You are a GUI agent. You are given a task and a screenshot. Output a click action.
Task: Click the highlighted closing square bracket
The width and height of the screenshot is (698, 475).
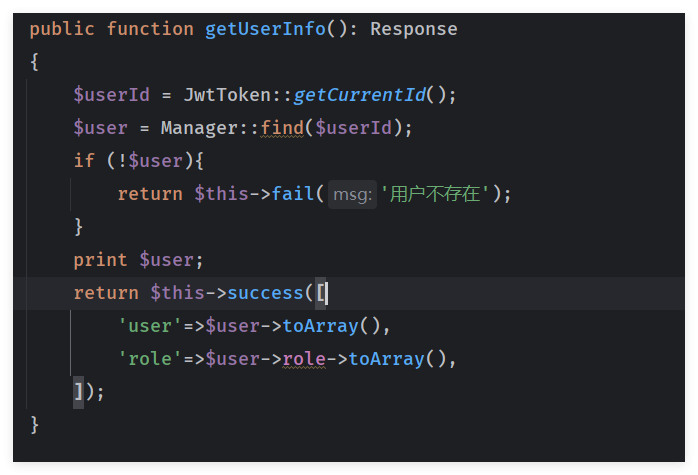(x=78, y=392)
